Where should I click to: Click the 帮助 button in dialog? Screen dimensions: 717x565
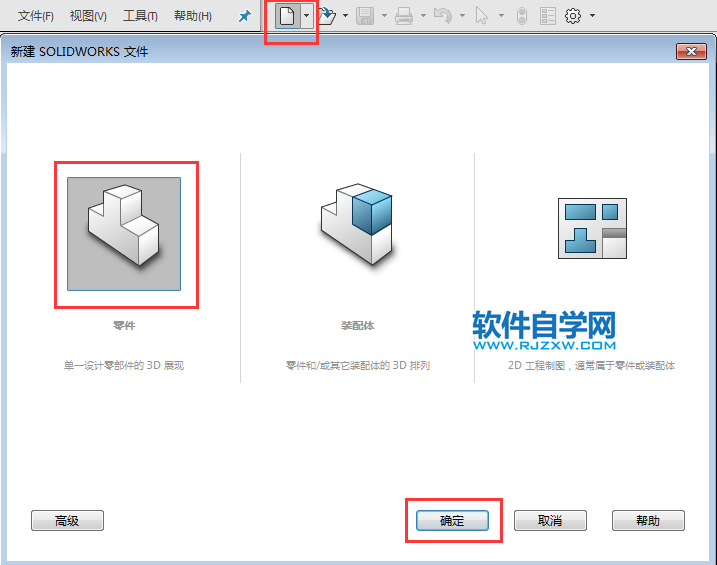click(x=648, y=521)
